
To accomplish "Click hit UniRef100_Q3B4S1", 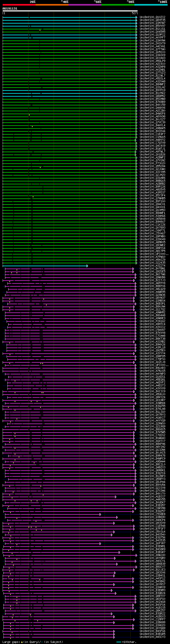I will pos(152,575).
